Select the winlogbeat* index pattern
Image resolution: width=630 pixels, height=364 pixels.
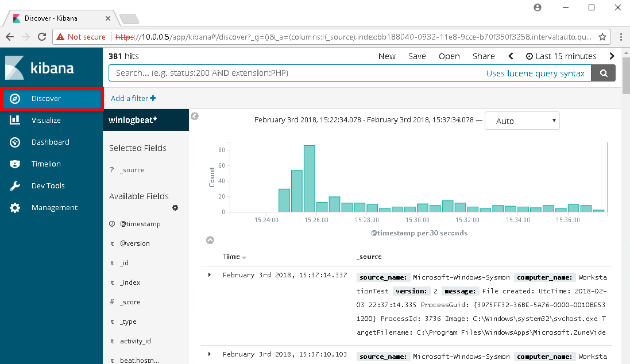pyautogui.click(x=146, y=120)
